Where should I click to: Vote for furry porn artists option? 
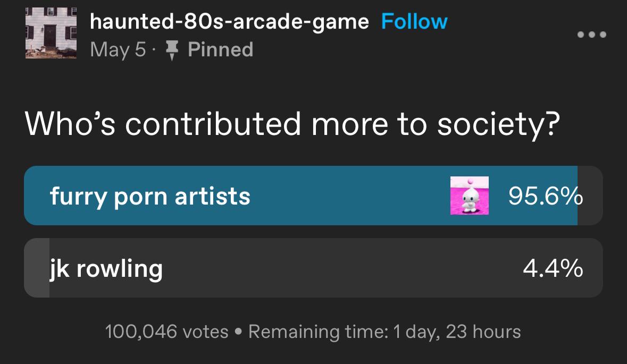pos(151,196)
